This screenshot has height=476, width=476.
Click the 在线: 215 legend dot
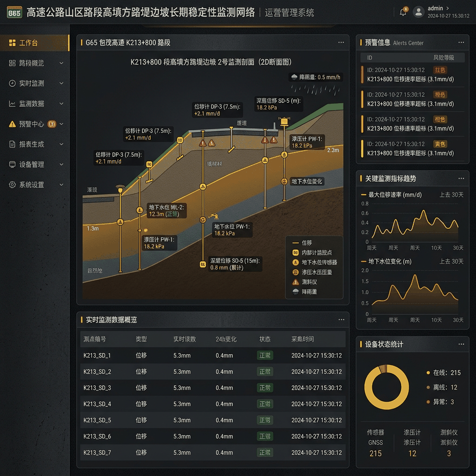pos(428,373)
